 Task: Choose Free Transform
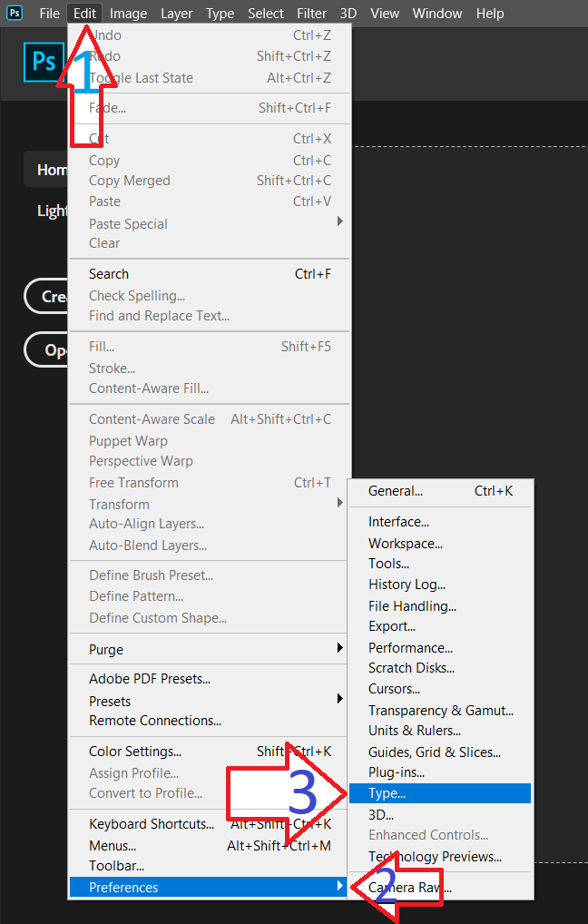(210, 483)
